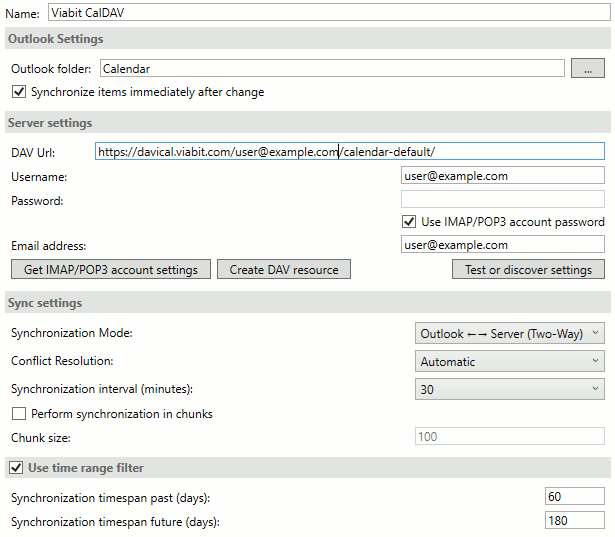
Task: Click the Sync settings section header
Action: point(308,302)
